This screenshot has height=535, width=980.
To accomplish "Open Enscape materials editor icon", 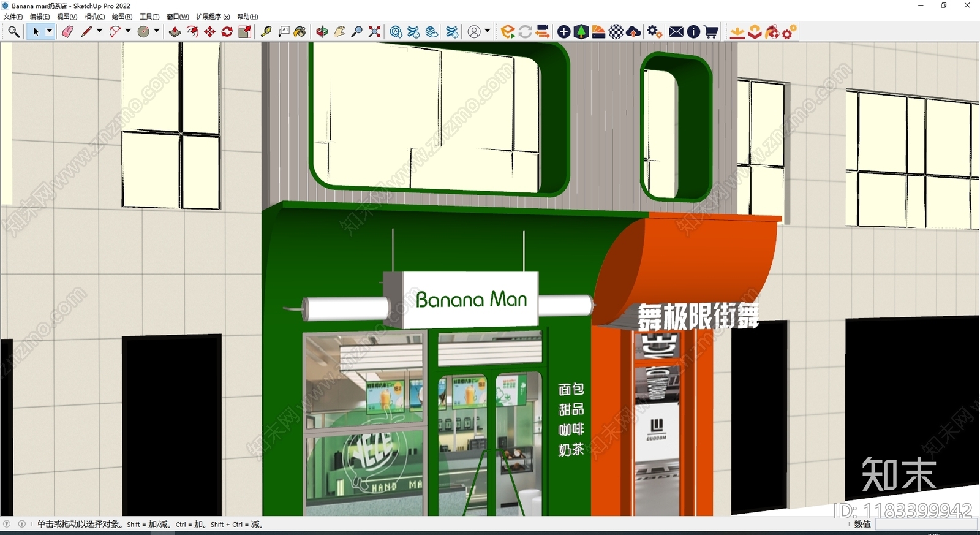I will 598,32.
